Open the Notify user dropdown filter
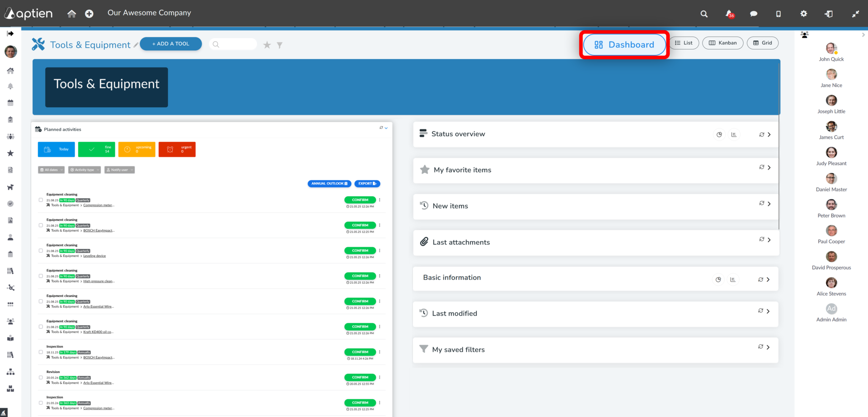This screenshot has width=868, height=417. point(120,170)
